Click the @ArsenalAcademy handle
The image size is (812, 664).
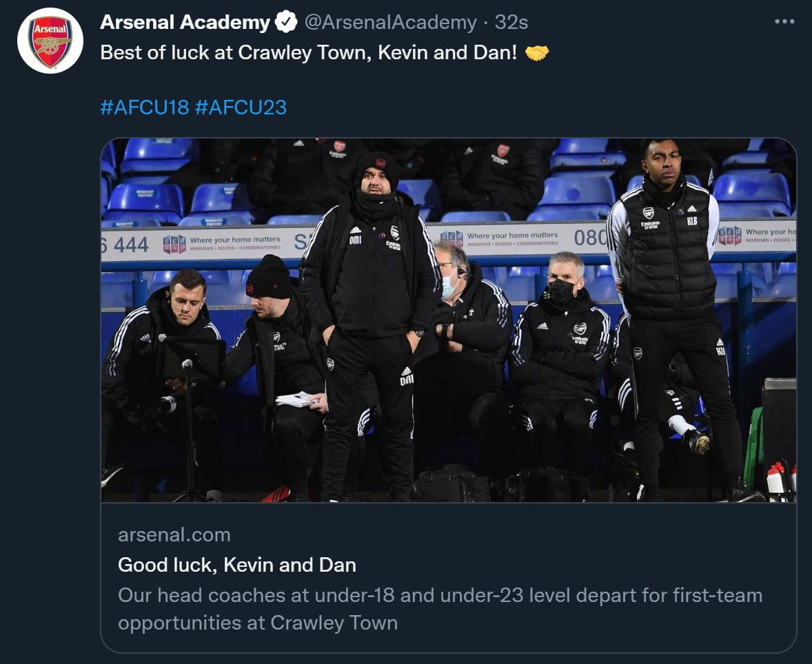[x=390, y=23]
